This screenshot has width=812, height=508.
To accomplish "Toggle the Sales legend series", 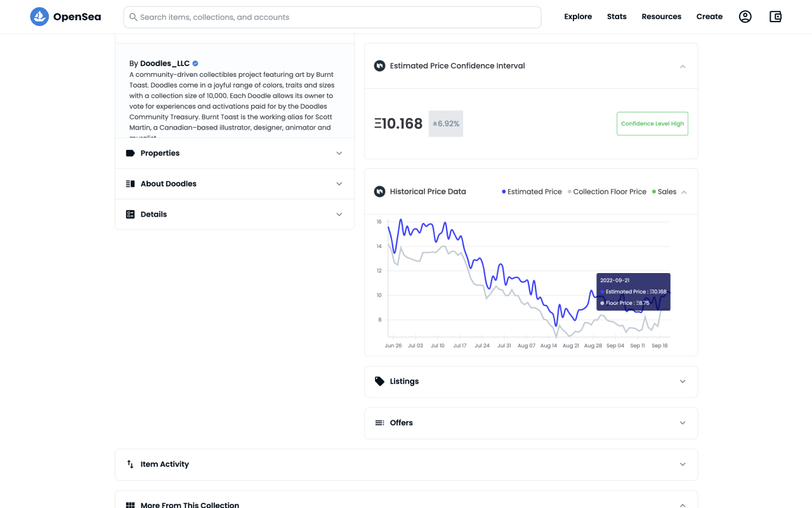I will point(664,191).
